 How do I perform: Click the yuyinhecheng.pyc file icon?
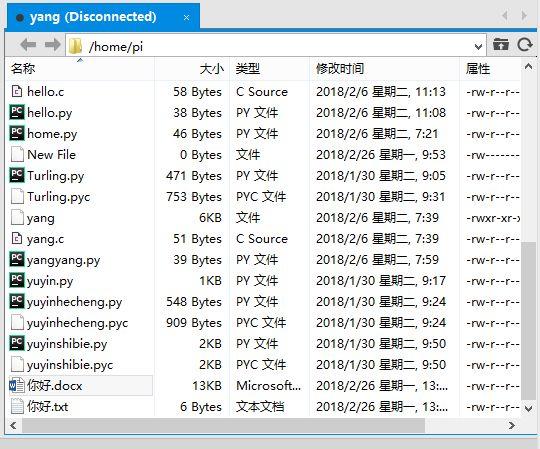tap(17, 323)
